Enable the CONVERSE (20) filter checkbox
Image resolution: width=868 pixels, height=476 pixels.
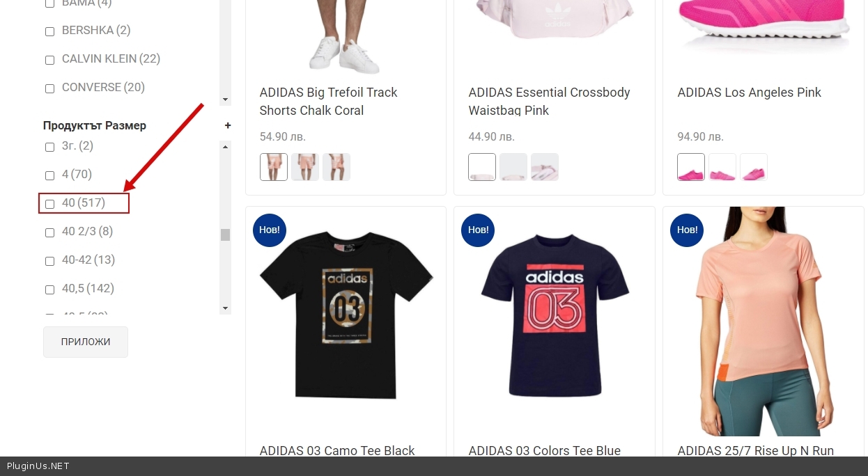[49, 88]
